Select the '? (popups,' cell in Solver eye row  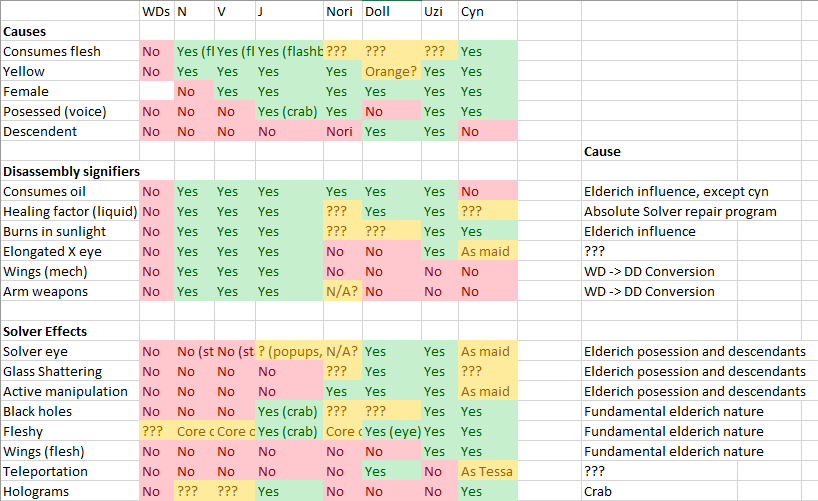tap(290, 351)
